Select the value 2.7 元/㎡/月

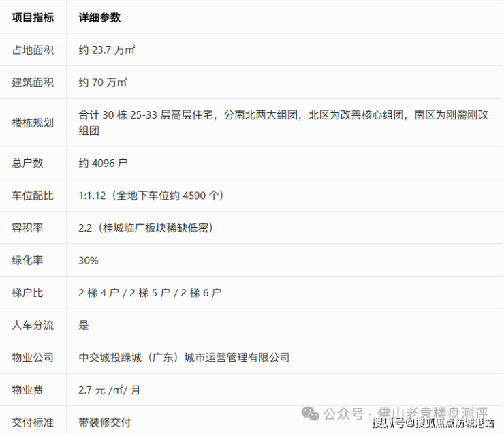point(109,390)
